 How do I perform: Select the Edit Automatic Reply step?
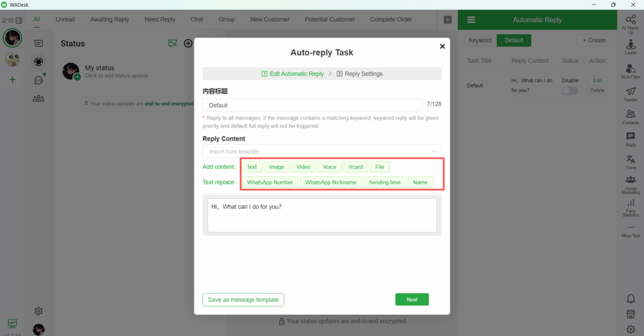(292, 74)
